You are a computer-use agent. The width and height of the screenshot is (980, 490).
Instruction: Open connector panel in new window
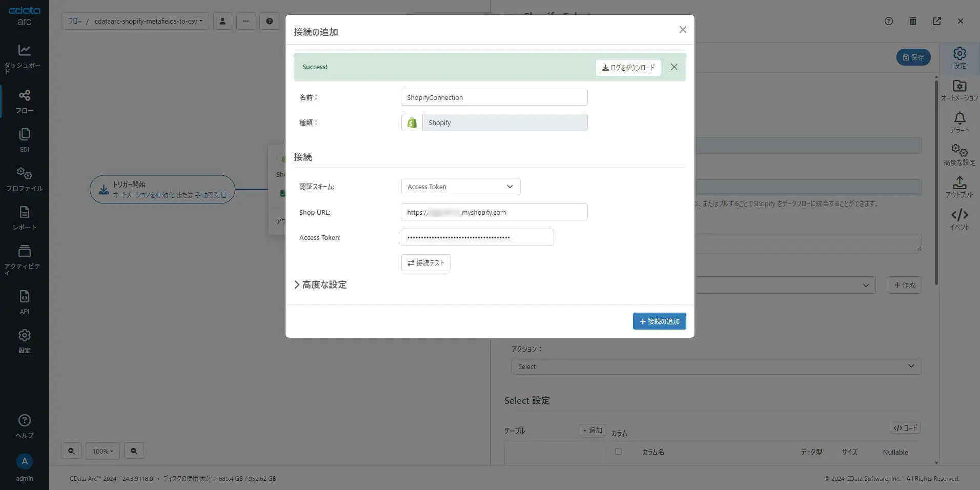(x=937, y=21)
